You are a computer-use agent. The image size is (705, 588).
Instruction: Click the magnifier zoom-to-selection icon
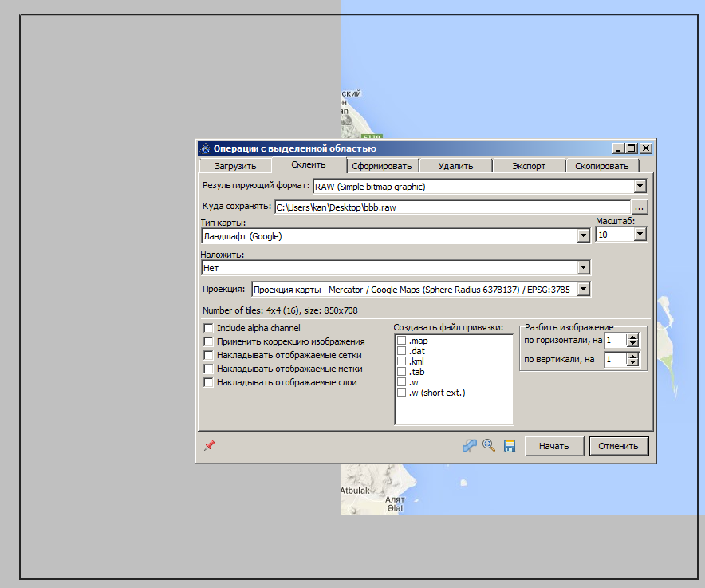[490, 446]
